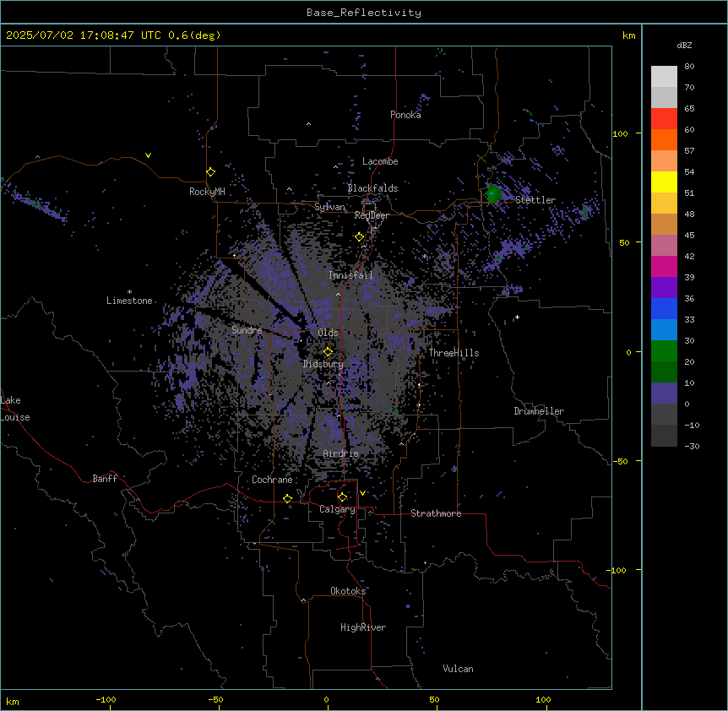Select the HighRiver label

(x=363, y=627)
